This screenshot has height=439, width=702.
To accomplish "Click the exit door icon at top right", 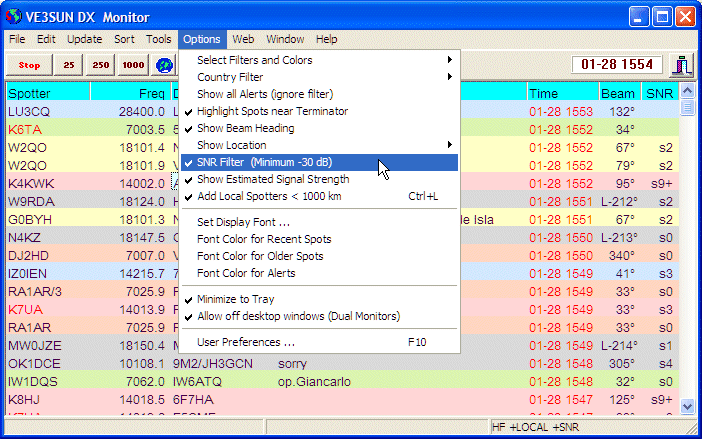I will [x=683, y=65].
